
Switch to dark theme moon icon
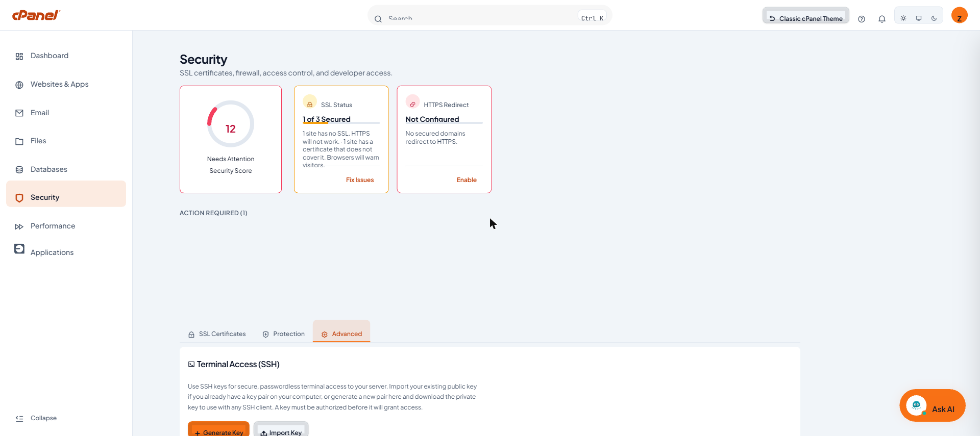tap(934, 18)
